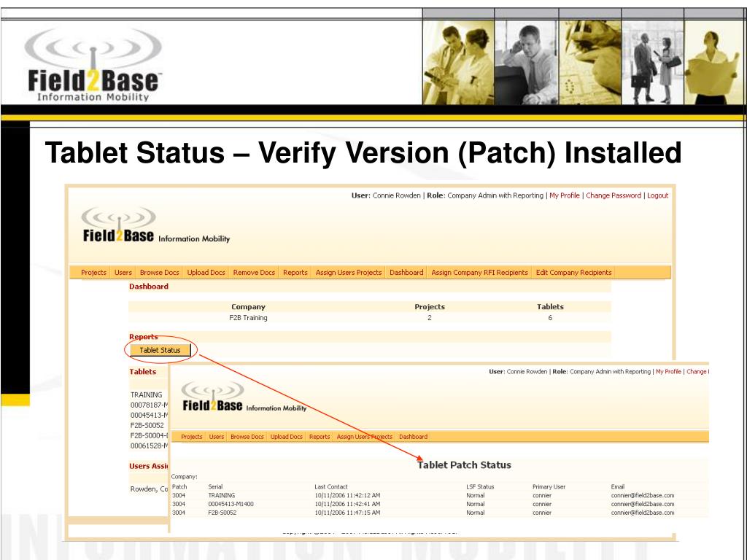
Task: Click the Tablet Status button
Action: point(160,350)
